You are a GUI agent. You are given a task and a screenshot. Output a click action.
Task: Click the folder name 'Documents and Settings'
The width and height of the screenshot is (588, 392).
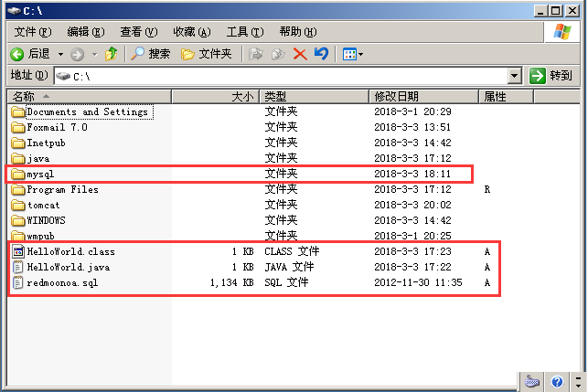(x=88, y=111)
